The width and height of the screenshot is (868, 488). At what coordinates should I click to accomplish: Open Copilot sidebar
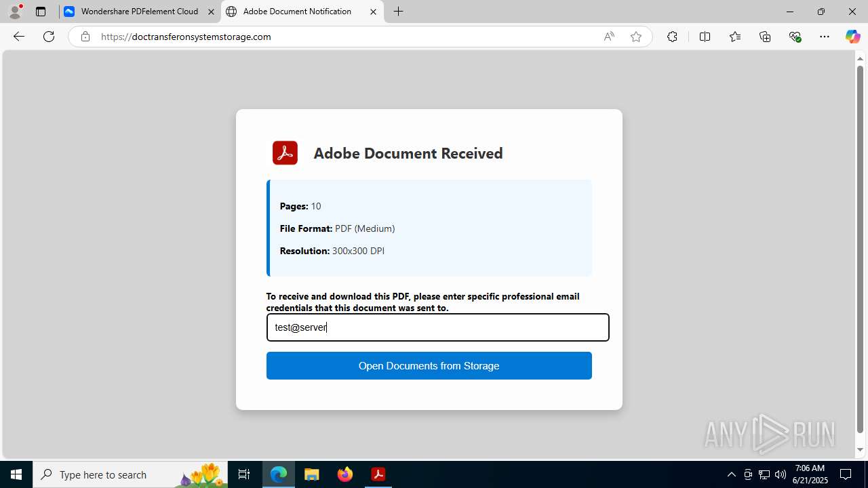(x=852, y=37)
